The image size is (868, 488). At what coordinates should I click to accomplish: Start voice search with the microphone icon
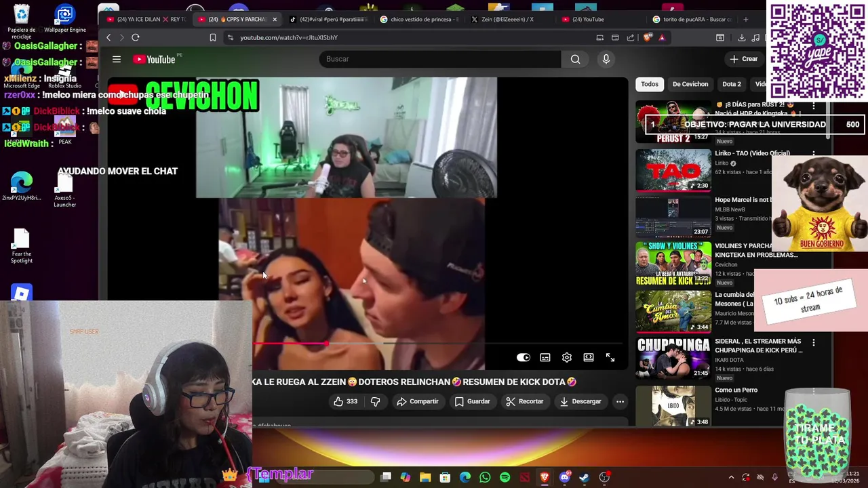point(606,59)
